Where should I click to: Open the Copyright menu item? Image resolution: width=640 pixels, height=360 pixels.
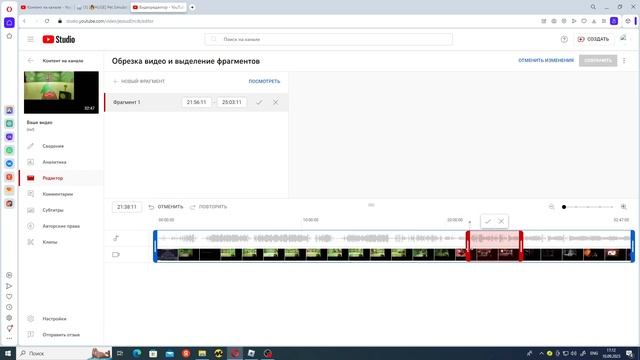[61, 226]
